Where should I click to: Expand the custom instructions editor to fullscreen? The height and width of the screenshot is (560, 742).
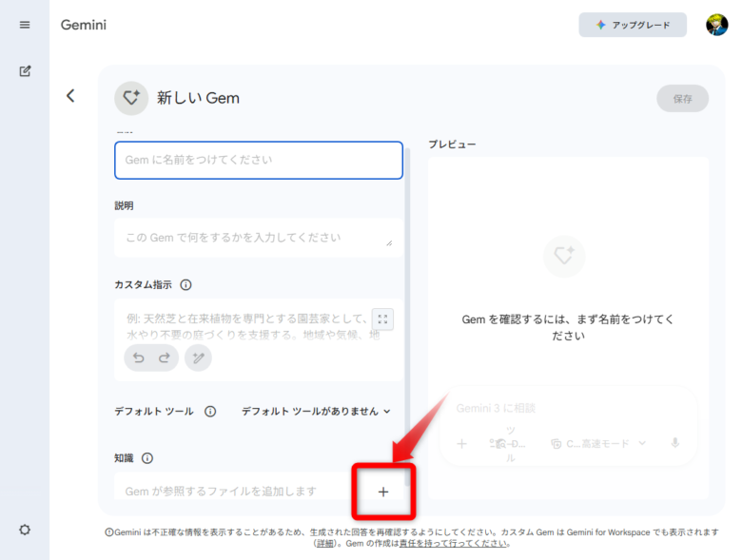382,319
